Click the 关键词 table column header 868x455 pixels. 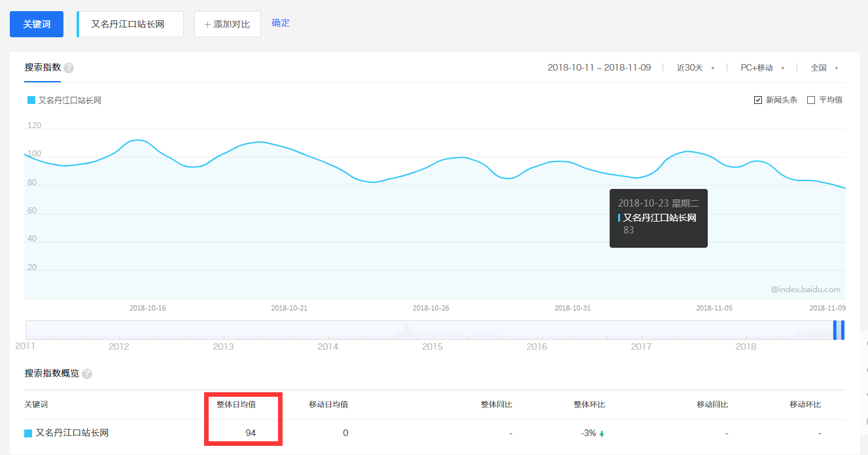pyautogui.click(x=36, y=405)
